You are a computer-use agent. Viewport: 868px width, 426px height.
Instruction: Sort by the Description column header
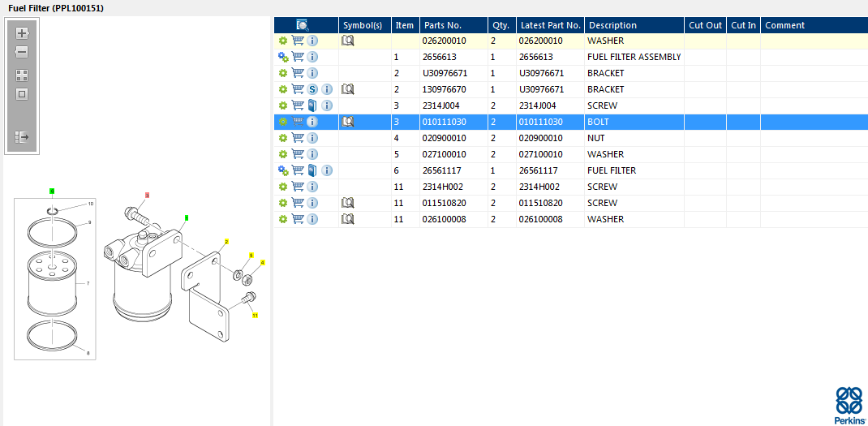tap(634, 25)
